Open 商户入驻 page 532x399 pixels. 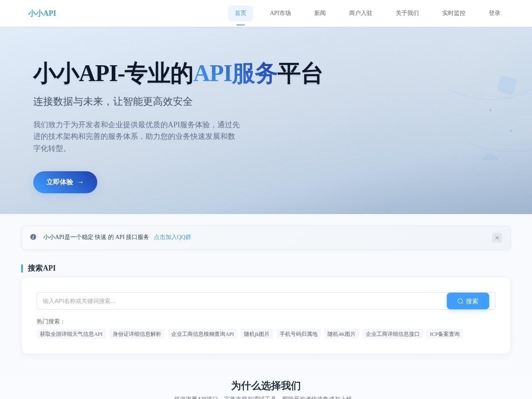(360, 13)
